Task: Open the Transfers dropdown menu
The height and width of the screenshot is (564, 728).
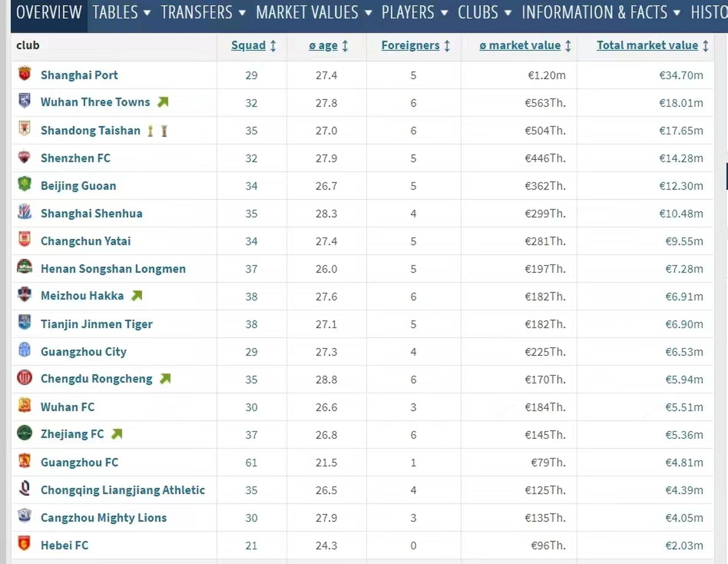Action: [x=203, y=12]
